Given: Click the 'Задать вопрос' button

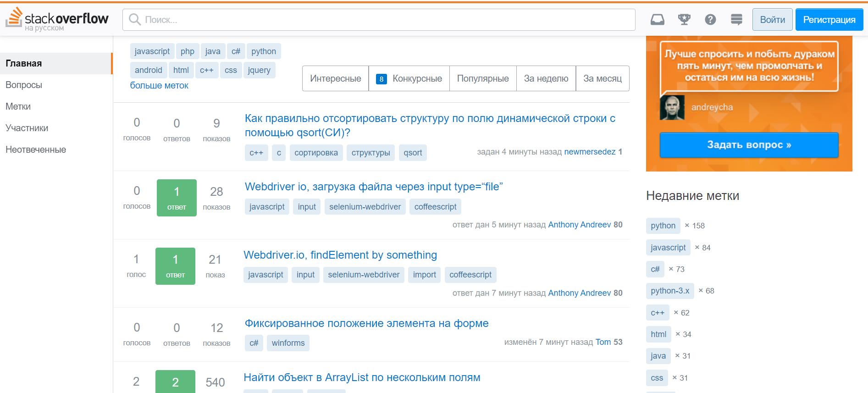Looking at the screenshot, I should tap(749, 145).
